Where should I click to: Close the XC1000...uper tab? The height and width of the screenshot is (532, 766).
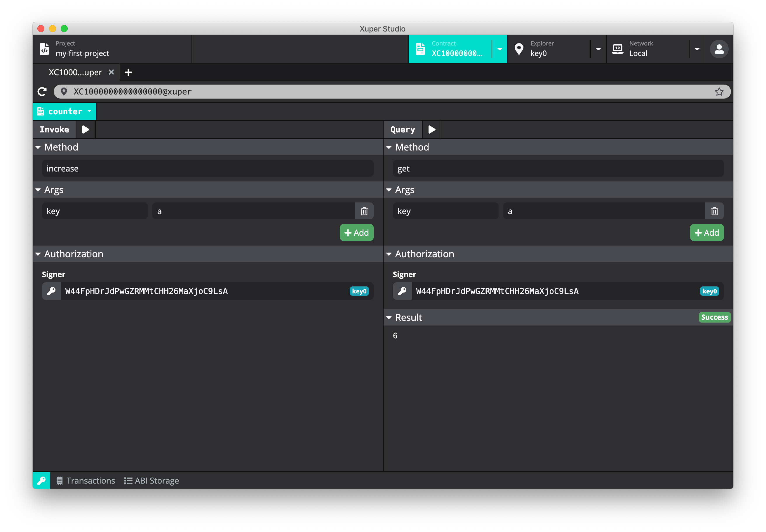click(112, 72)
